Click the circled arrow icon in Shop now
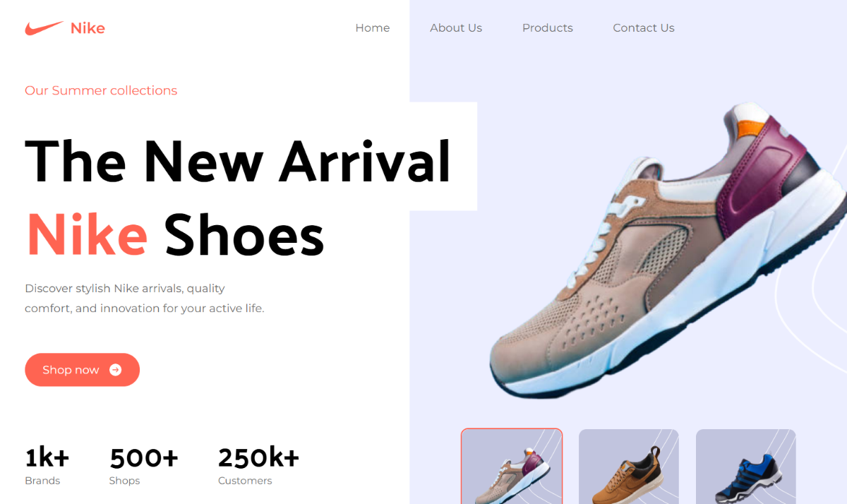847x504 pixels. 116,370
